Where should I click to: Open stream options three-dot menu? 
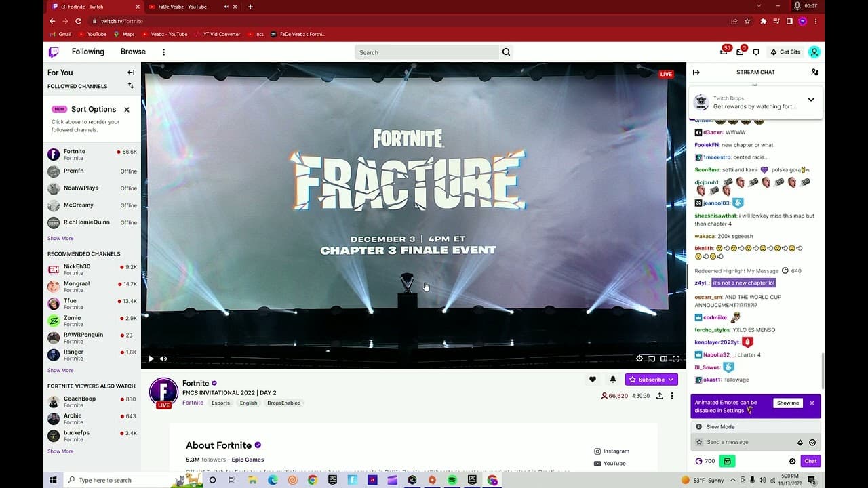(672, 396)
